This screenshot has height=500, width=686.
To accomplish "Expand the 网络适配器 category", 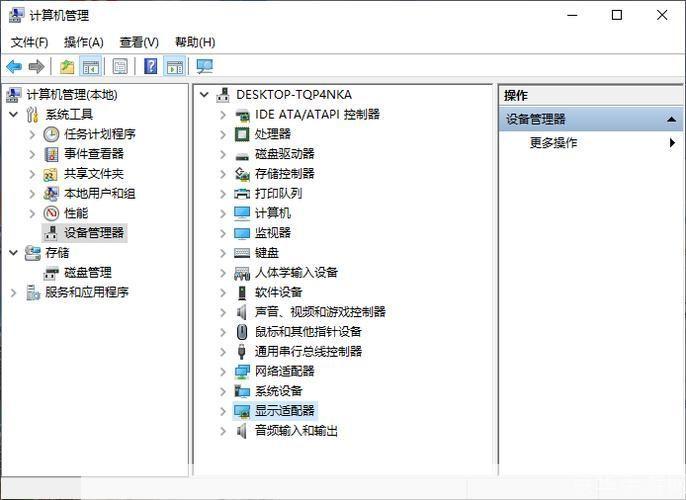I will [x=223, y=372].
